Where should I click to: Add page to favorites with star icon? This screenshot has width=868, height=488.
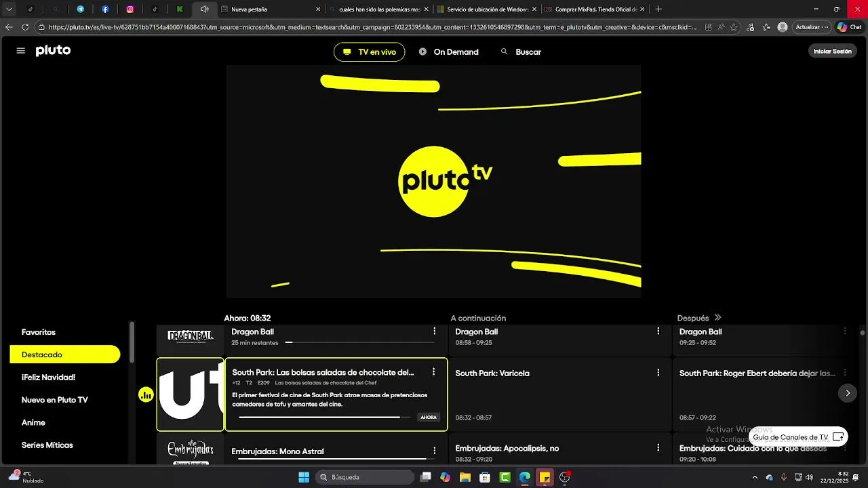coord(734,27)
